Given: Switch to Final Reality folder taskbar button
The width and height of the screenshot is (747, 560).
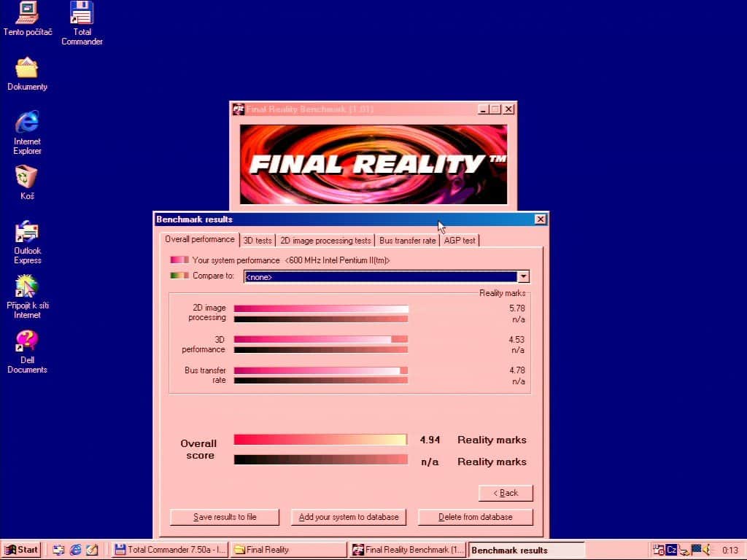Looking at the screenshot, I should (289, 550).
